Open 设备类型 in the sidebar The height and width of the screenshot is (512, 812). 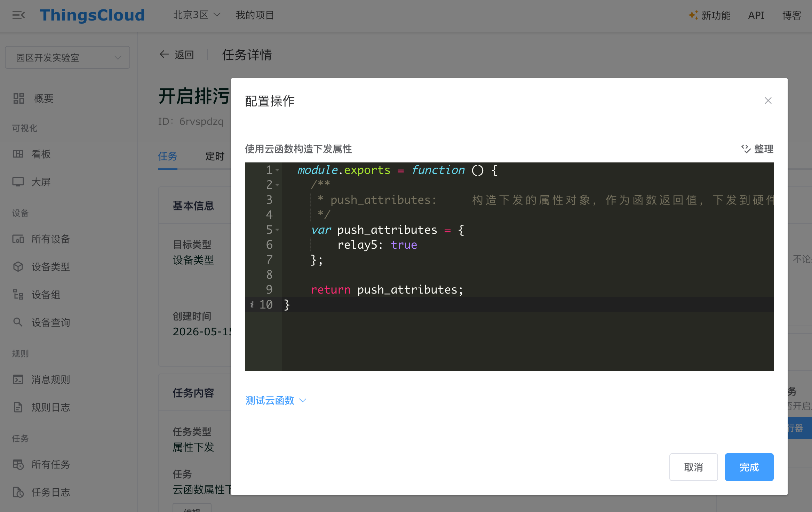coord(51,267)
